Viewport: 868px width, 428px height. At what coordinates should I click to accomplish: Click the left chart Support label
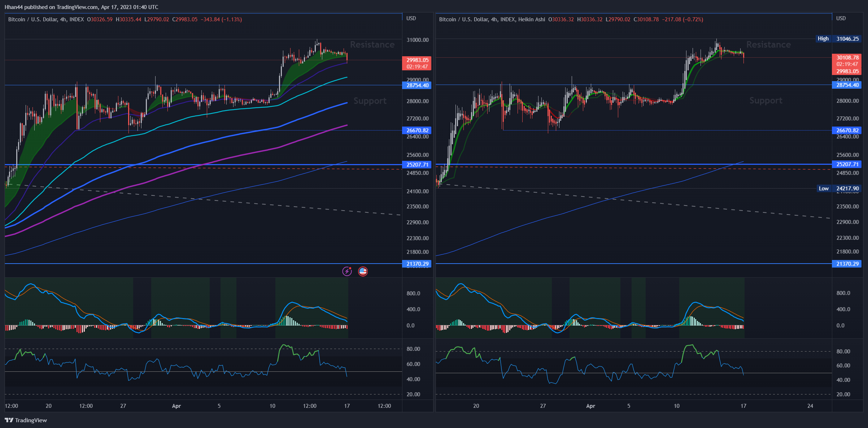pyautogui.click(x=370, y=101)
